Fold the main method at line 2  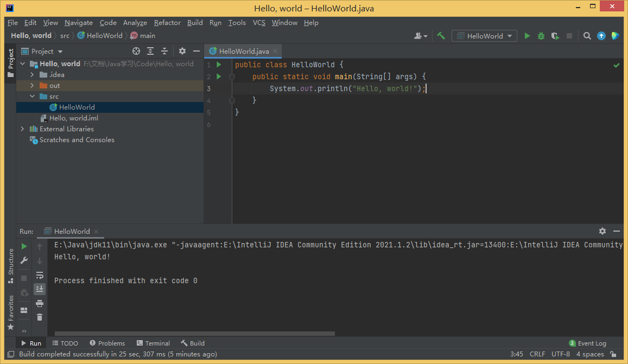click(x=232, y=76)
